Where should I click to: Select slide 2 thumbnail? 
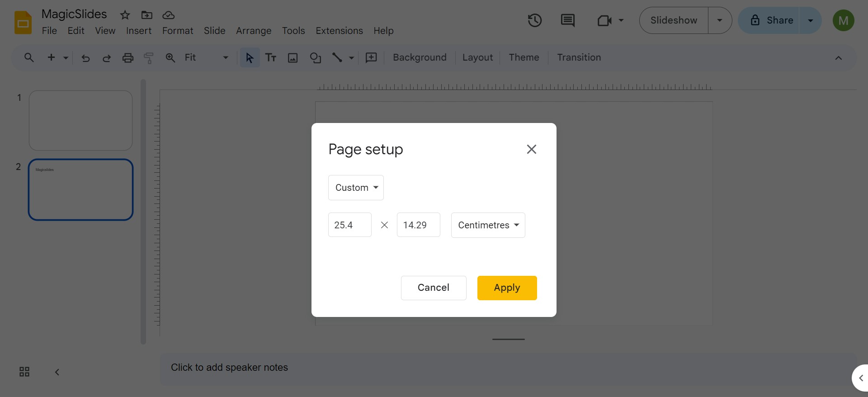coord(80,189)
